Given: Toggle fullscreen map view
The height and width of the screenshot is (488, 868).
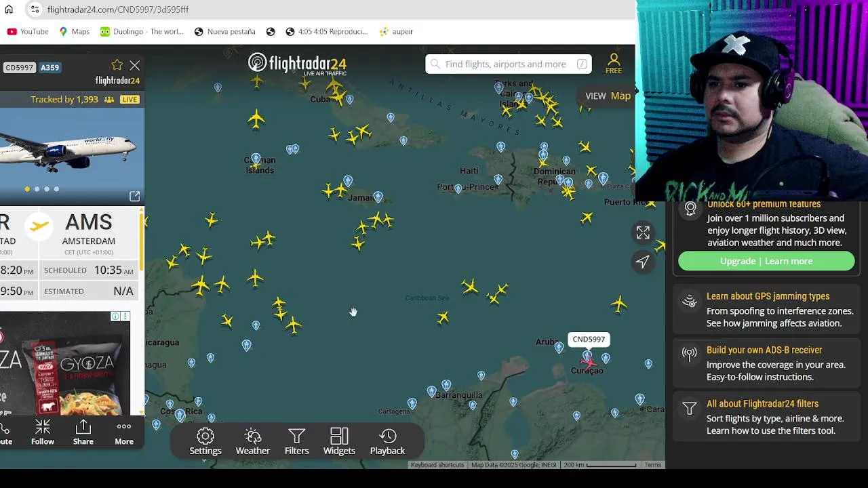Looking at the screenshot, I should 643,232.
